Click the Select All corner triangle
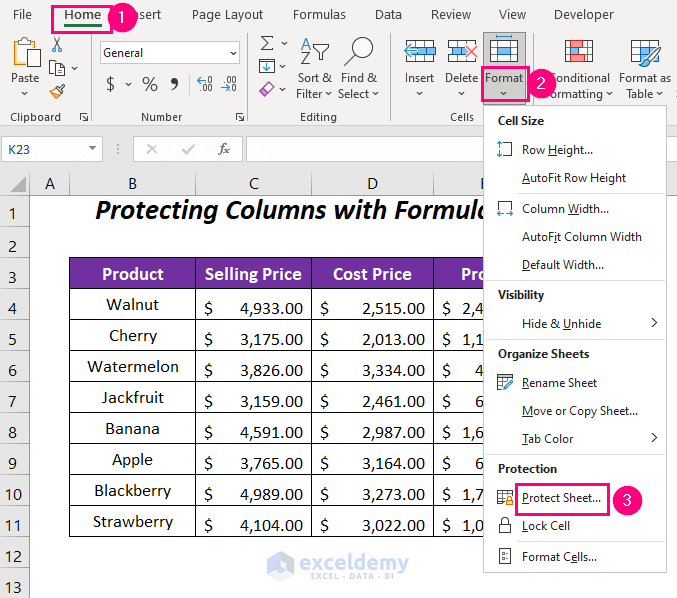677x598 pixels. tap(19, 184)
